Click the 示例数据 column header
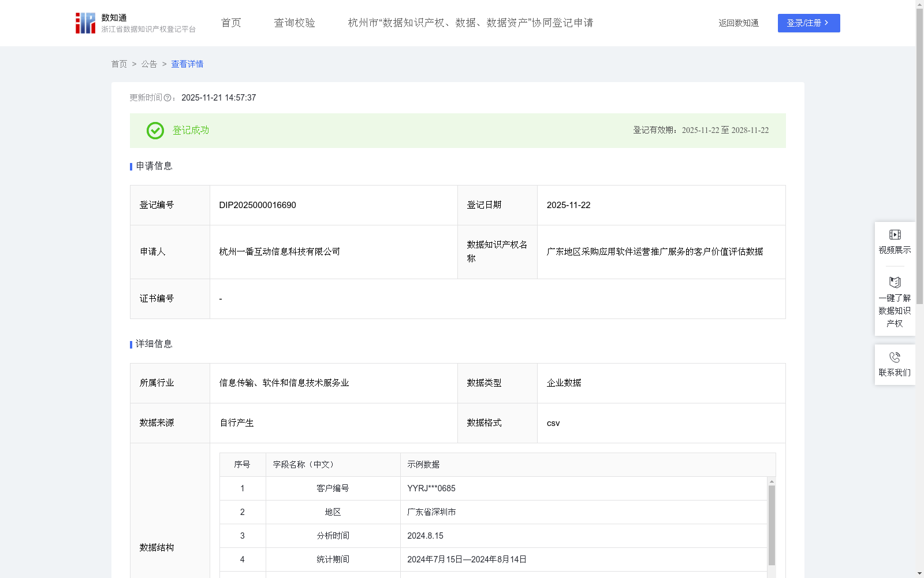924x578 pixels. pyautogui.click(x=588, y=465)
